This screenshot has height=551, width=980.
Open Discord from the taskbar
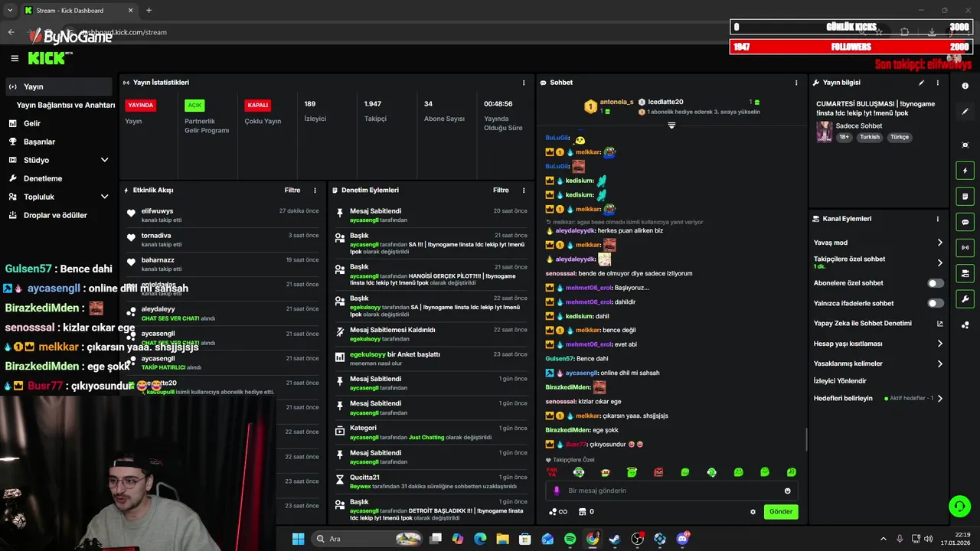tap(682, 539)
